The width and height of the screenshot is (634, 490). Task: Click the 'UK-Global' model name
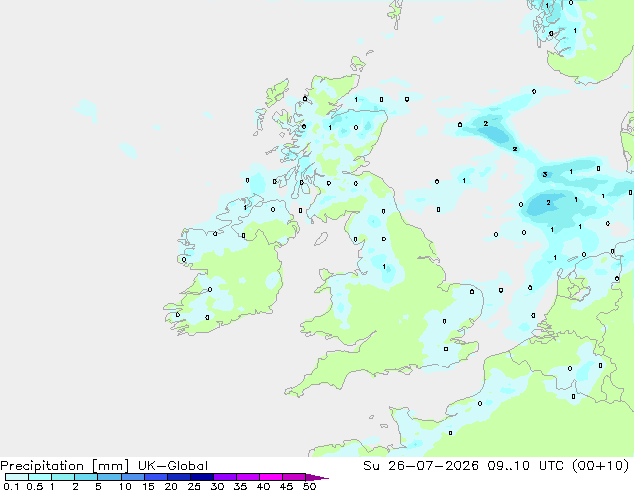click(x=173, y=466)
